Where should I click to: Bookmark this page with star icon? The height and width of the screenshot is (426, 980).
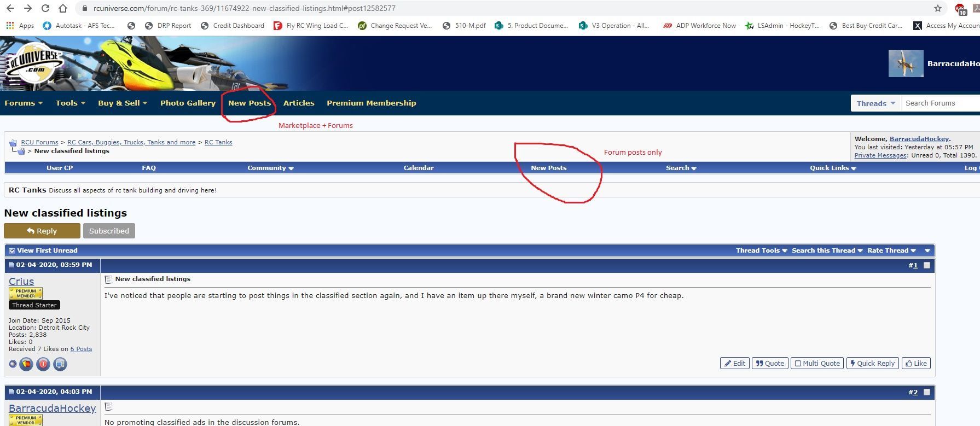click(937, 8)
